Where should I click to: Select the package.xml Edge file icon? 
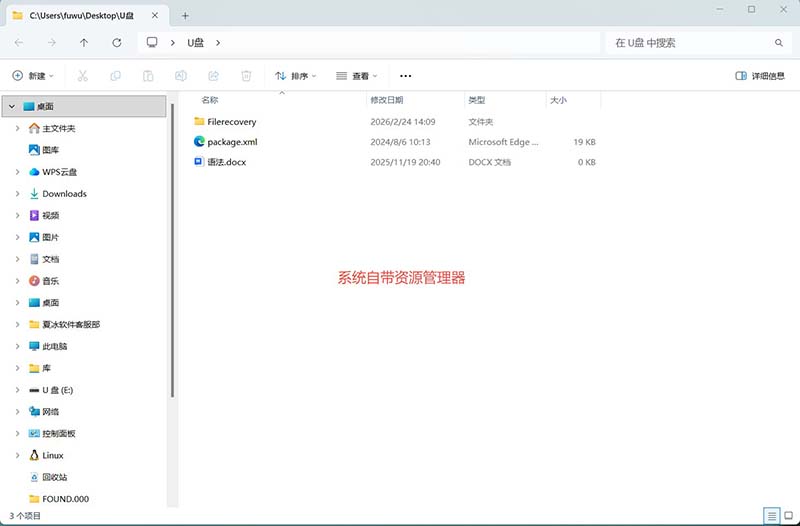click(x=199, y=141)
